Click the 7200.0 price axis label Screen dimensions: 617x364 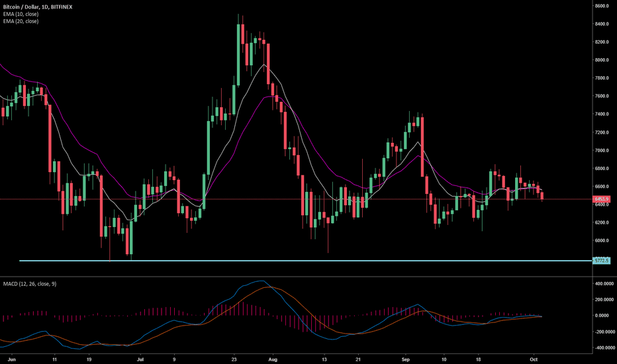(x=602, y=132)
